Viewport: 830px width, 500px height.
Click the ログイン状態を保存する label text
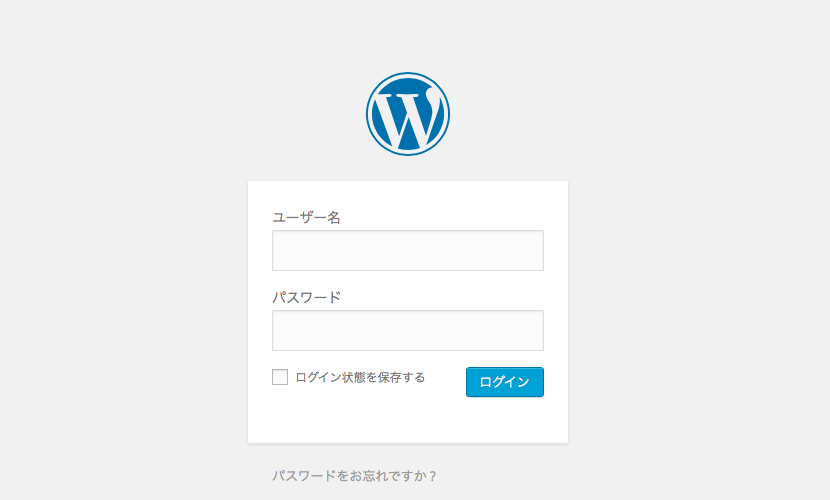pos(360,377)
